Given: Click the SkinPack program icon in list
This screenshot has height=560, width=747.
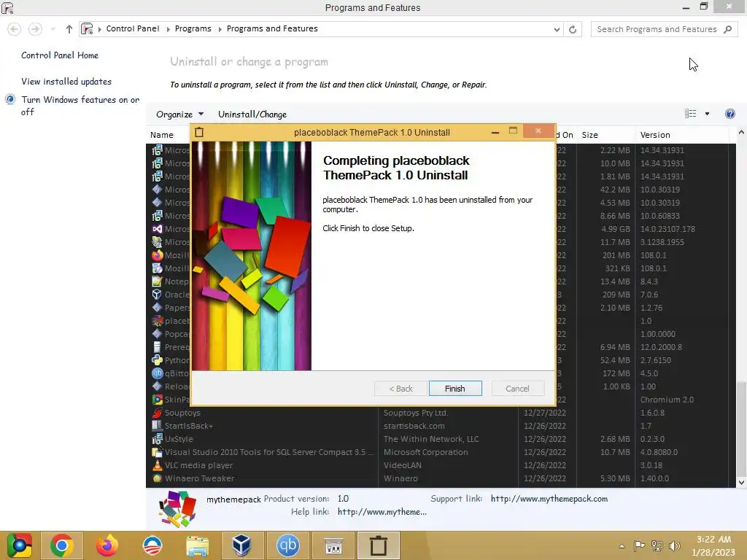Looking at the screenshot, I should tap(158, 400).
